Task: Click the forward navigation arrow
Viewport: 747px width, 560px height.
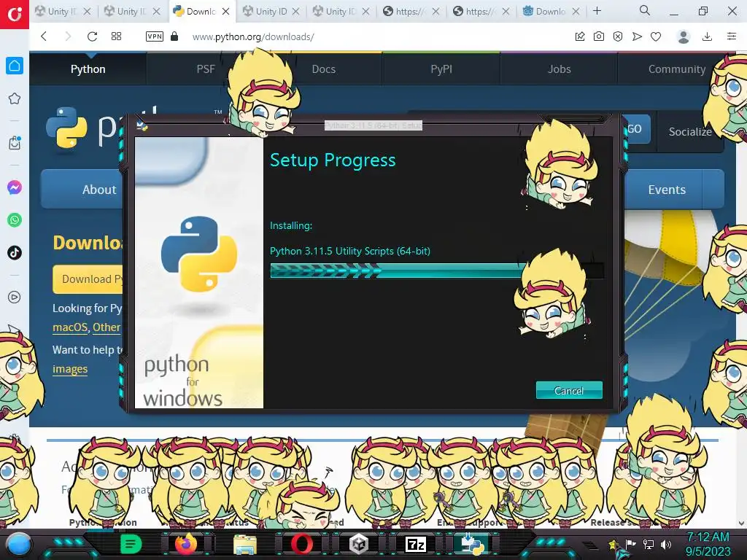Action: click(x=68, y=36)
